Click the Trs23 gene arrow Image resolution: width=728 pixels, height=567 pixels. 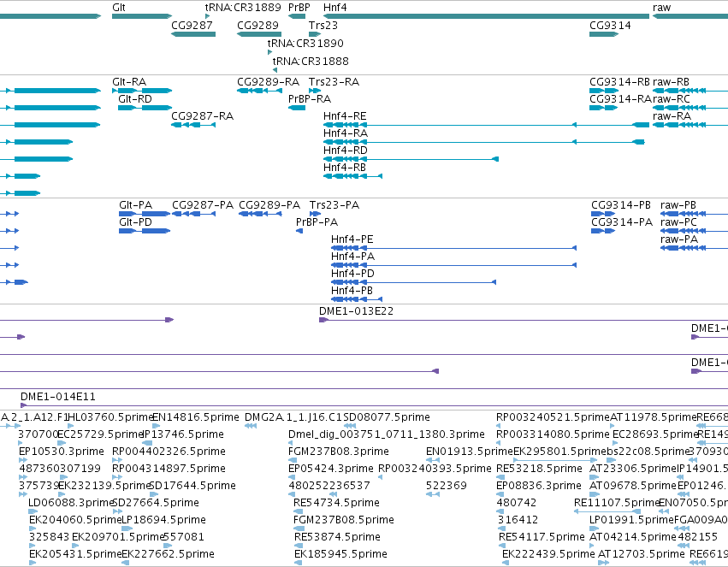315,34
